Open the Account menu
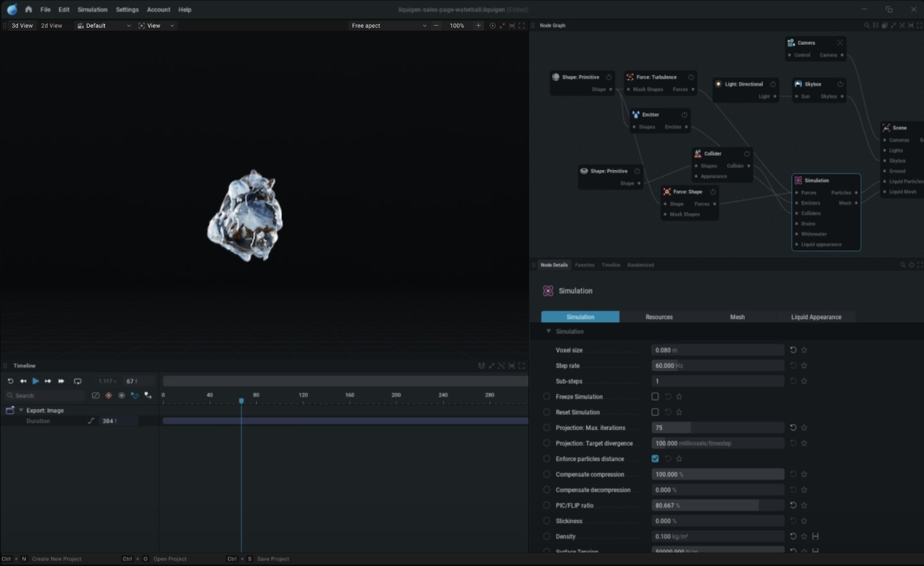Image resolution: width=924 pixels, height=566 pixels. (159, 10)
